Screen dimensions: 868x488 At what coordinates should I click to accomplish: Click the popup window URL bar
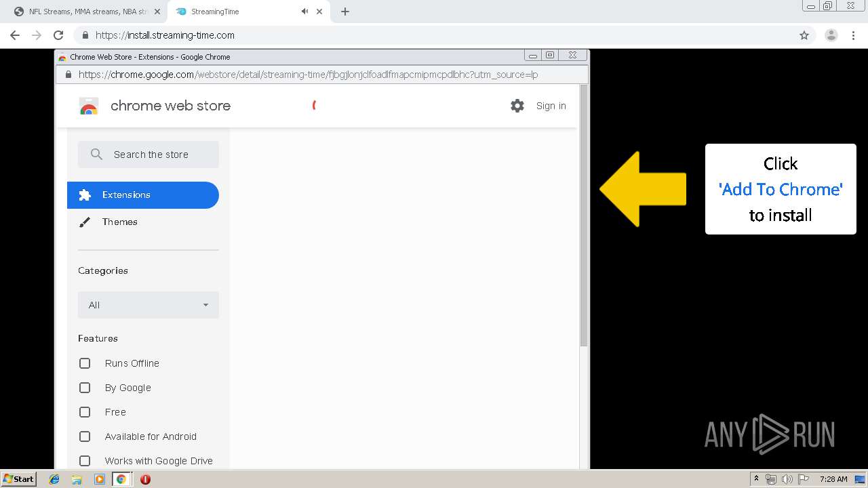[322, 75]
